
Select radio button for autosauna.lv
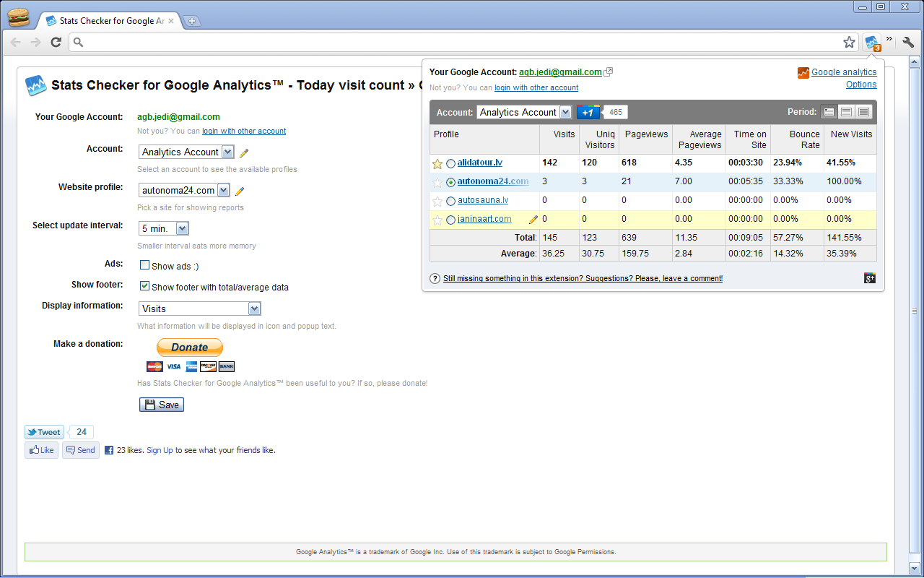451,202
